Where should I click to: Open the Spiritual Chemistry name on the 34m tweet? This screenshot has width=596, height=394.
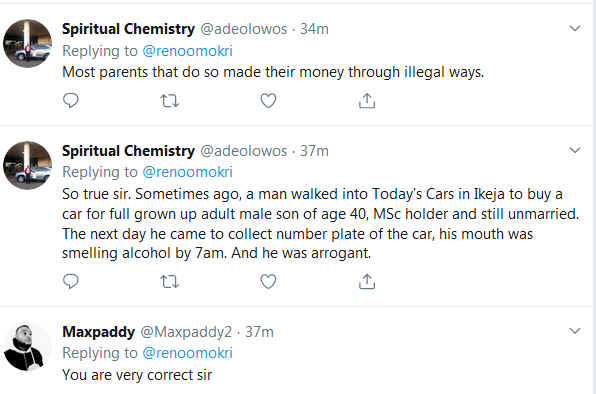tap(128, 29)
